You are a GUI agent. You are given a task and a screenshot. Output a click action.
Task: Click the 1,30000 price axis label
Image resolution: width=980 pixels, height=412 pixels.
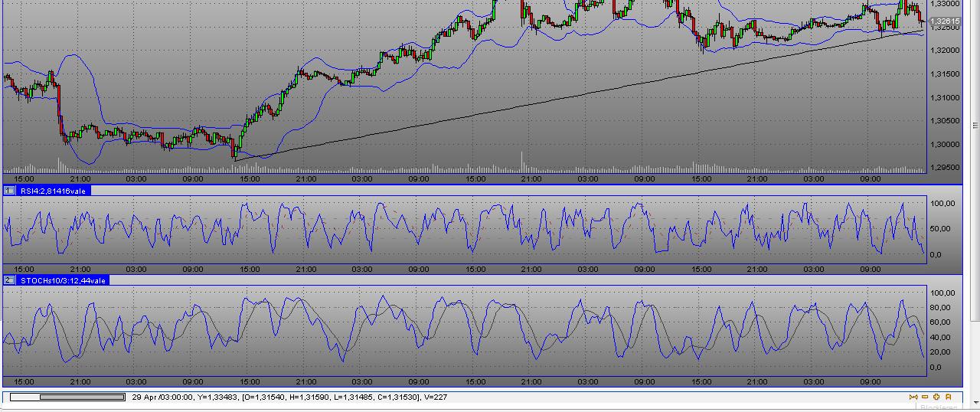[x=944, y=144]
